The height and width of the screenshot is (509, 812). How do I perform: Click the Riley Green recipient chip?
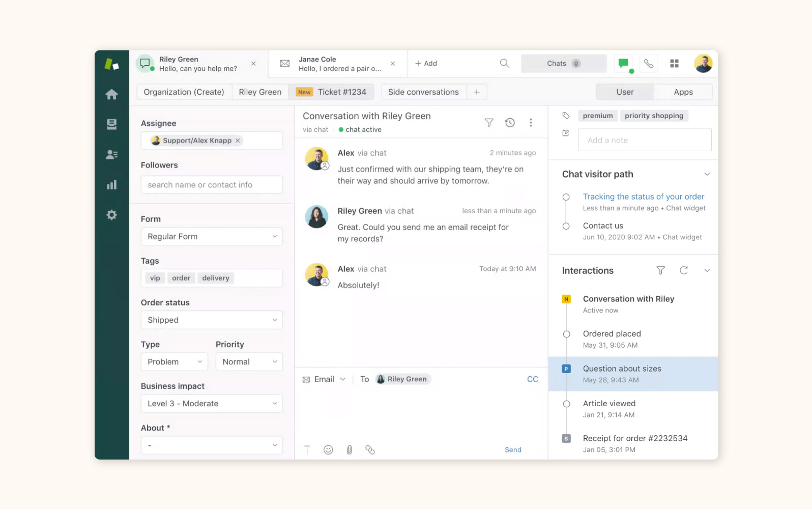(x=403, y=379)
